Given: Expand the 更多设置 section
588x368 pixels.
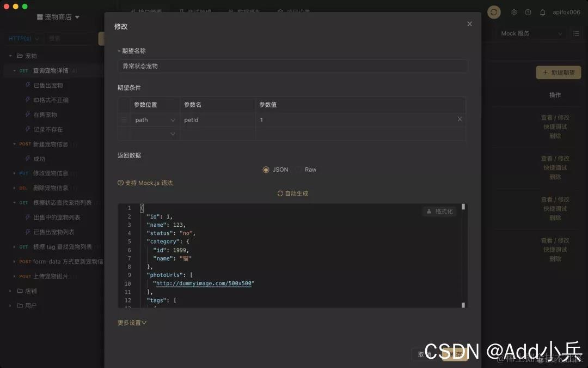Looking at the screenshot, I should pyautogui.click(x=130, y=322).
